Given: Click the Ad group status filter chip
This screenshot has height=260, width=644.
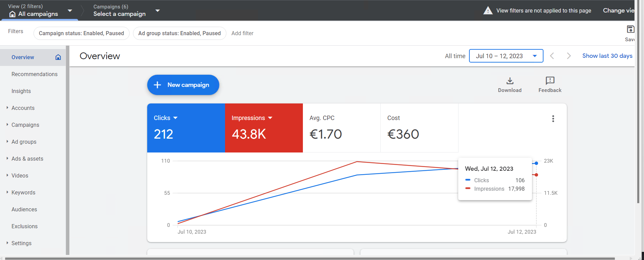Looking at the screenshot, I should (179, 33).
